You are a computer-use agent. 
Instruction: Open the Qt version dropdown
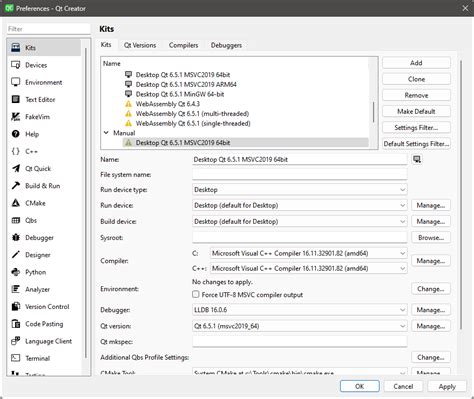click(x=300, y=326)
